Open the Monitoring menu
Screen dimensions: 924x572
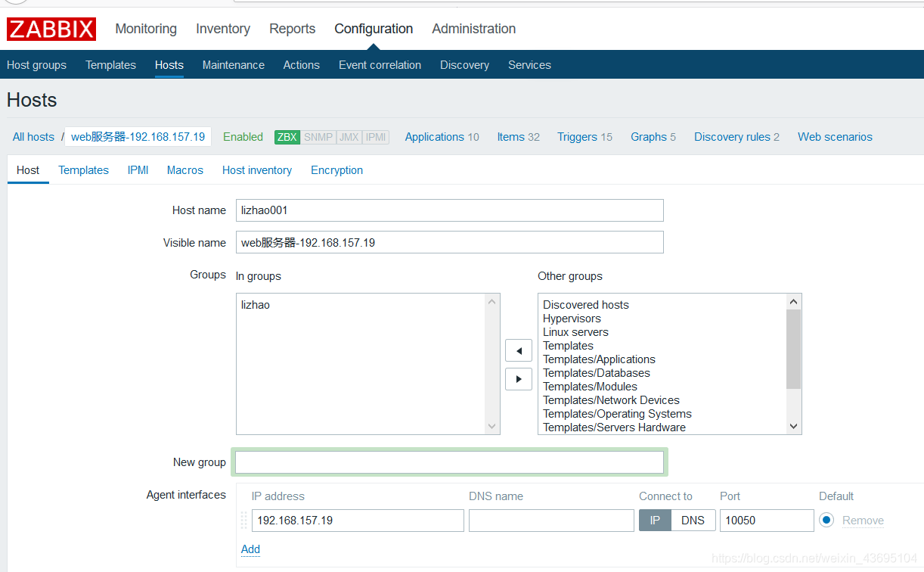pos(146,29)
